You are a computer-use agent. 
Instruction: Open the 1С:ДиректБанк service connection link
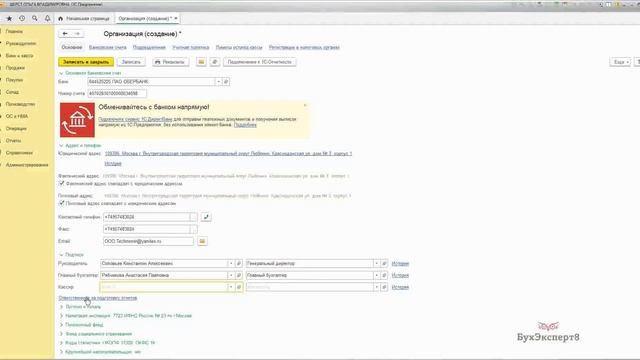point(135,119)
